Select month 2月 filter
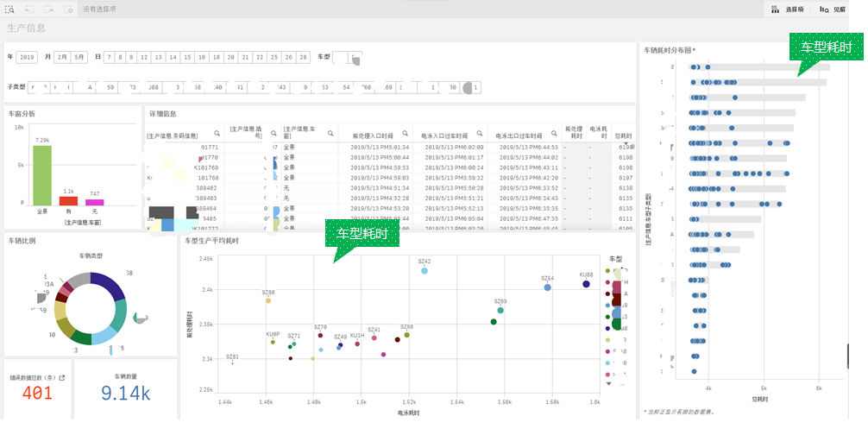The image size is (868, 435). pyautogui.click(x=62, y=57)
